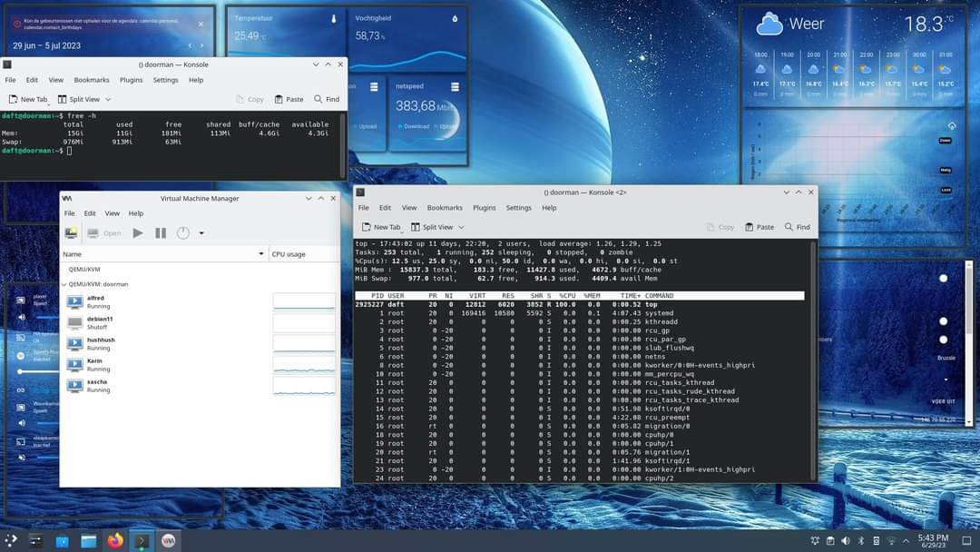Screen dimensions: 980x552
Task: Select sascha virtual machine
Action: tap(200, 386)
